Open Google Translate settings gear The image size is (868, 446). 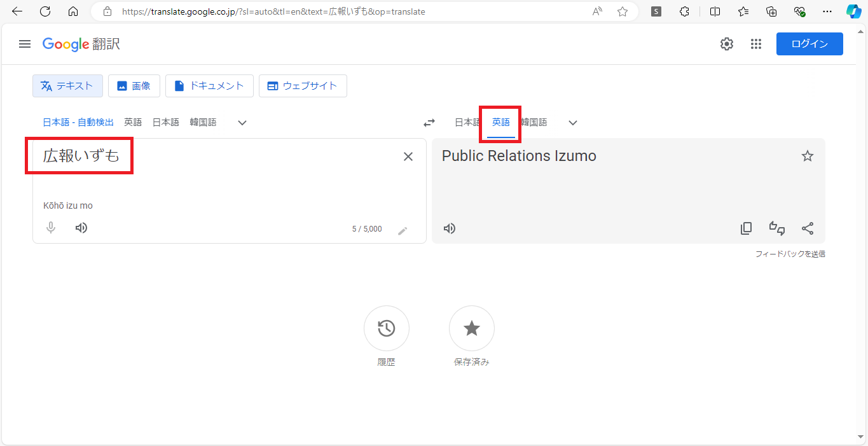(727, 44)
